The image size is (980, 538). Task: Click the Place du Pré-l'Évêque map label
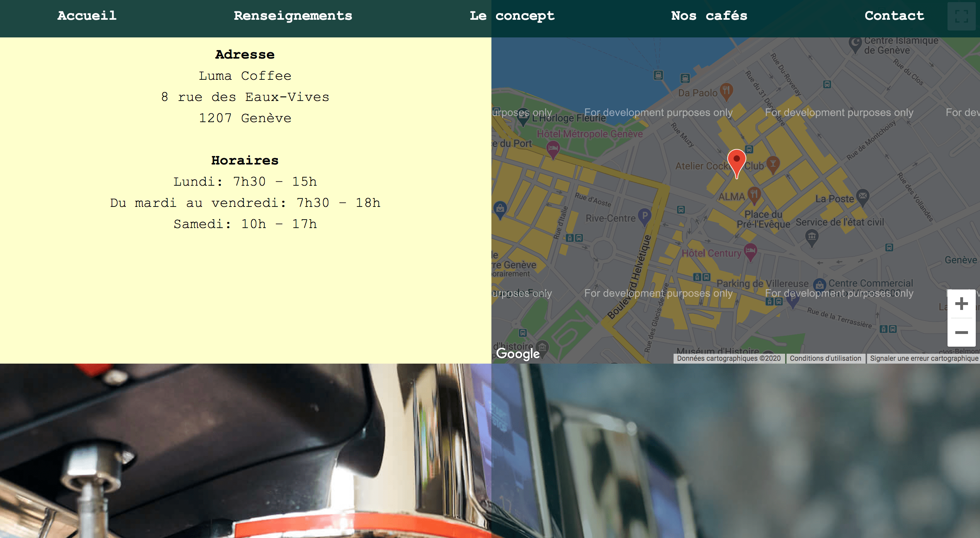pyautogui.click(x=763, y=219)
